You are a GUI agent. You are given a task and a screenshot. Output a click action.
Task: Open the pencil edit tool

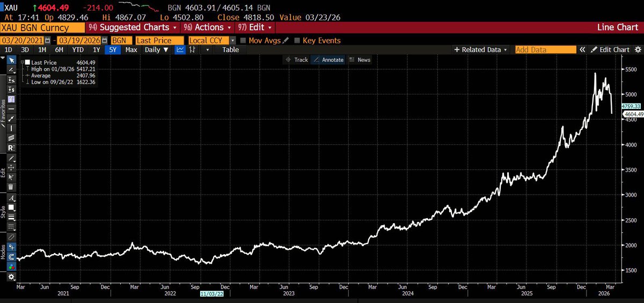click(x=12, y=159)
